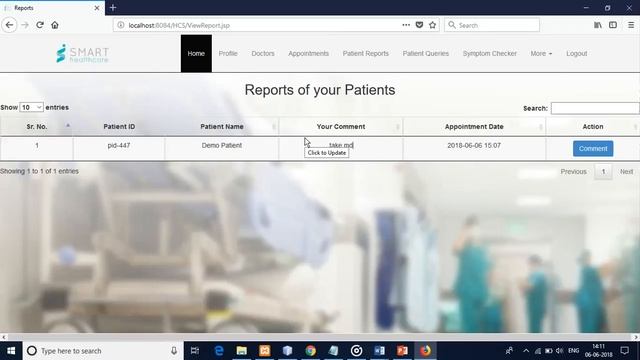Toggle the sidebar view icon
This screenshot has height=360, width=640.
[x=613, y=25]
